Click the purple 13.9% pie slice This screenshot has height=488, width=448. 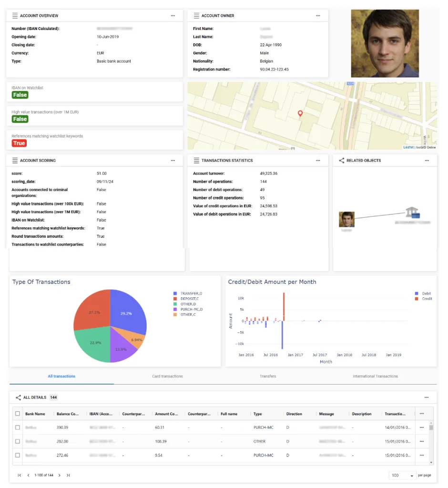click(121, 348)
